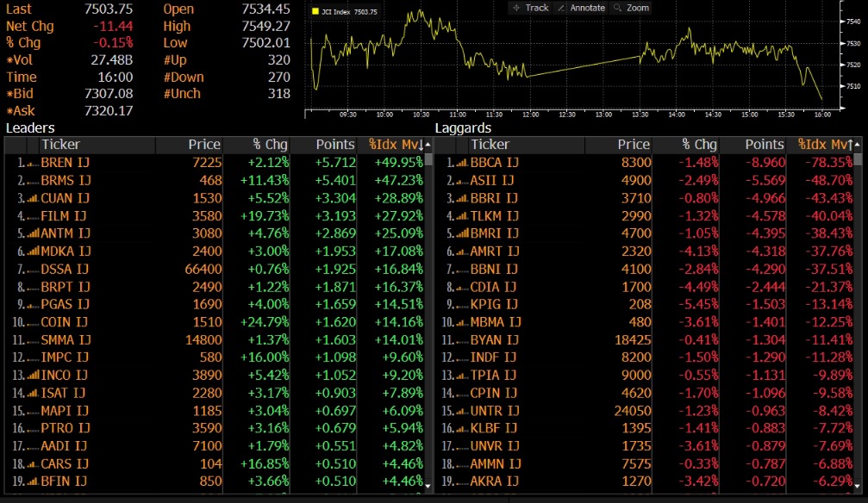The image size is (868, 503).
Task: Click volume bar icon beside MDKA IJ
Action: click(33, 251)
